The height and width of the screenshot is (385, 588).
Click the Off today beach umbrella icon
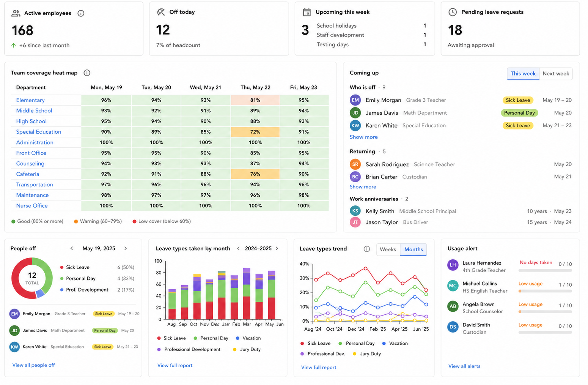(161, 12)
